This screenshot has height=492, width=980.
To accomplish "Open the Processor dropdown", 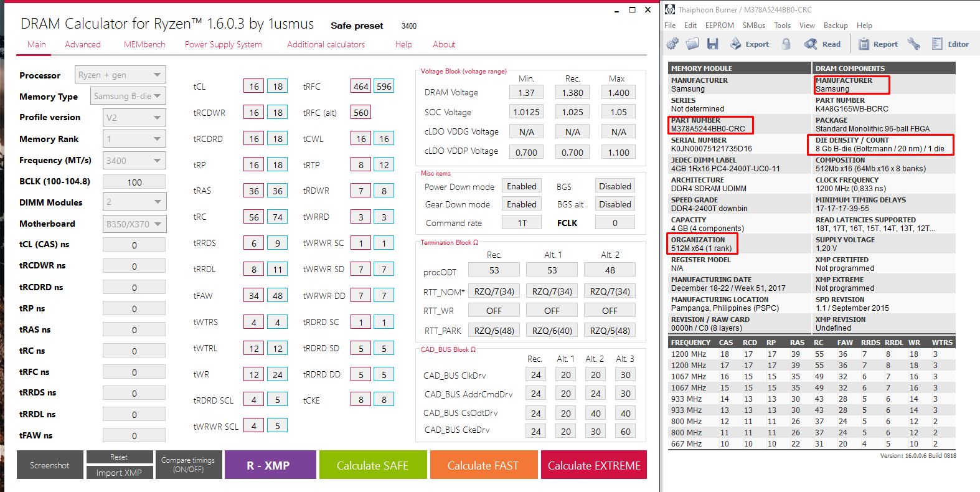I will pyautogui.click(x=121, y=75).
